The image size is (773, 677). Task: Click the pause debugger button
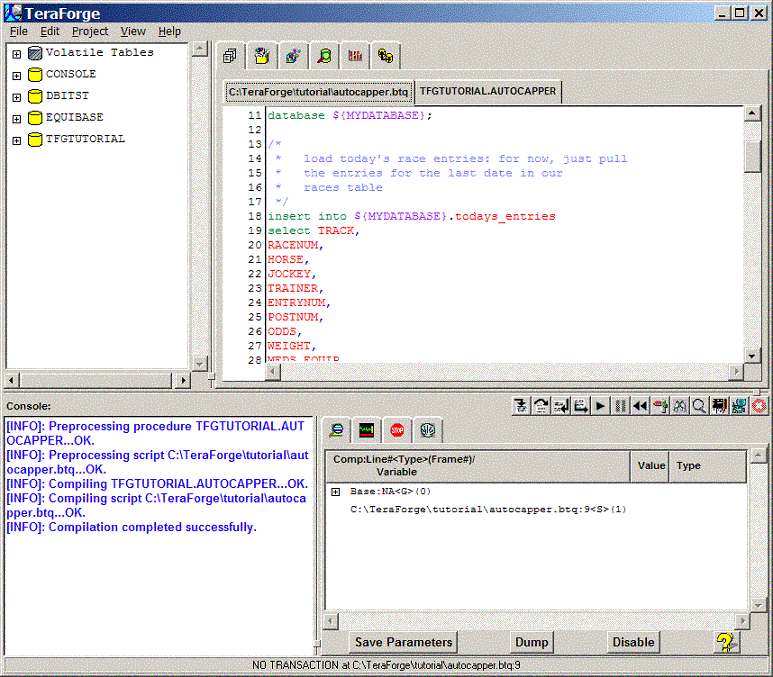click(x=620, y=406)
